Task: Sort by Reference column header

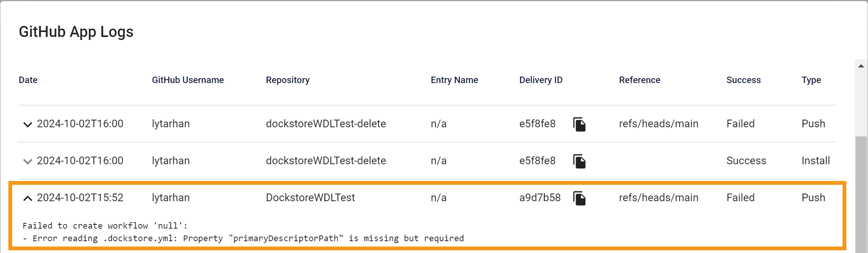Action: pyautogui.click(x=639, y=80)
